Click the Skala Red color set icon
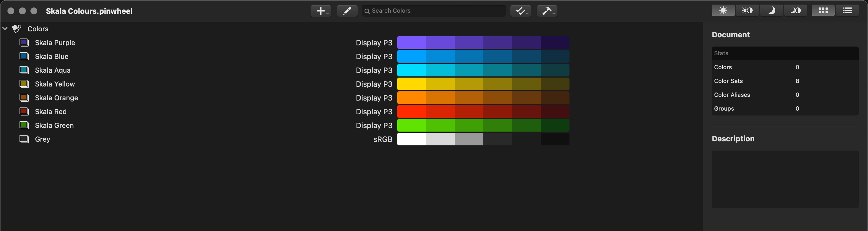Image resolution: width=868 pixels, height=231 pixels. click(24, 112)
